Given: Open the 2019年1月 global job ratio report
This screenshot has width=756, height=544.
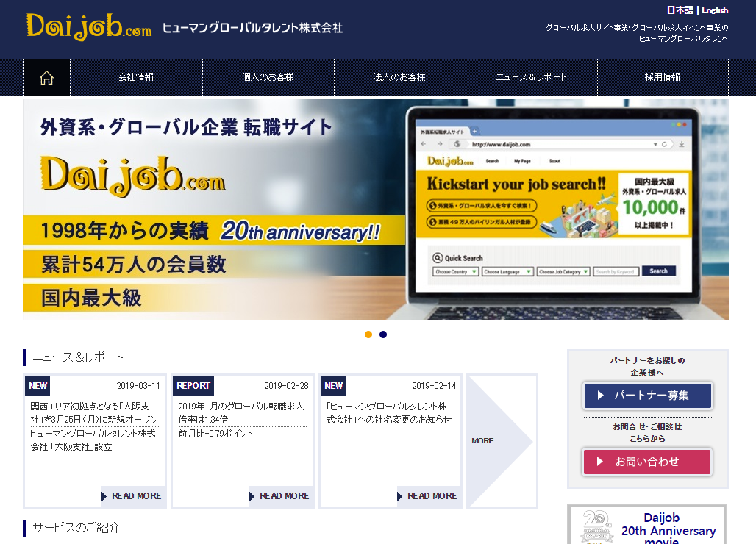Looking at the screenshot, I should (x=241, y=413).
